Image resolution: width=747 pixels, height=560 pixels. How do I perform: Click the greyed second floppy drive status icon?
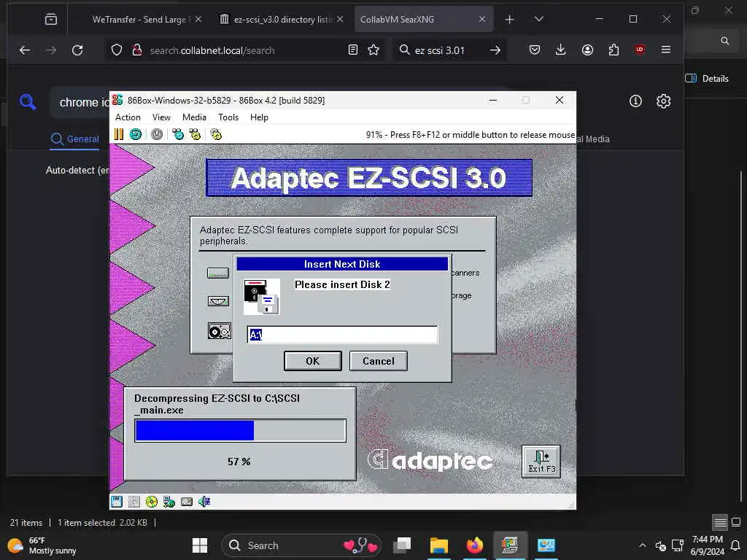click(134, 502)
